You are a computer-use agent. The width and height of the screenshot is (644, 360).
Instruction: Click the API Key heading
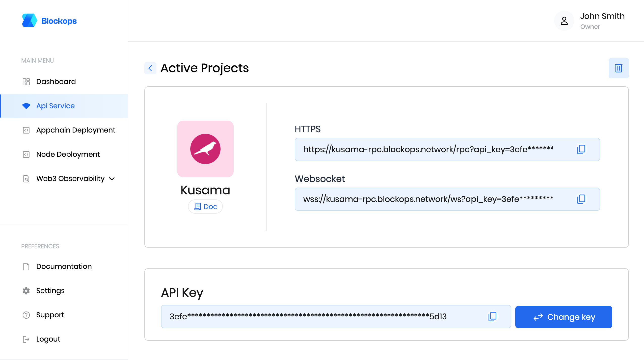click(x=182, y=293)
